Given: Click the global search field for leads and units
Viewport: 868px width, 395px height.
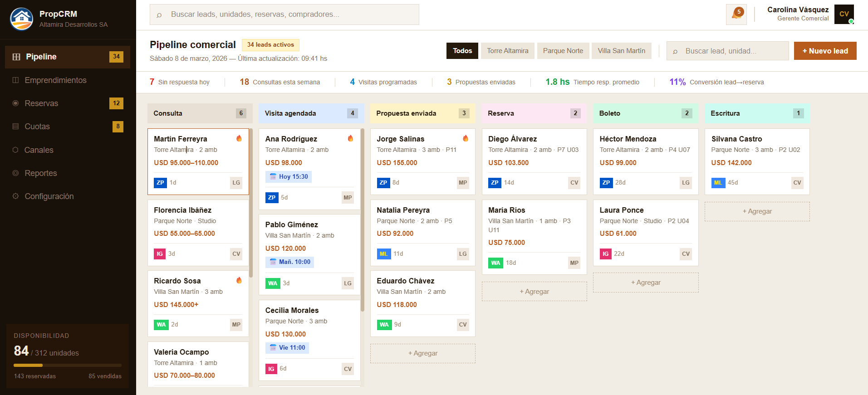Looking at the screenshot, I should coord(284,15).
